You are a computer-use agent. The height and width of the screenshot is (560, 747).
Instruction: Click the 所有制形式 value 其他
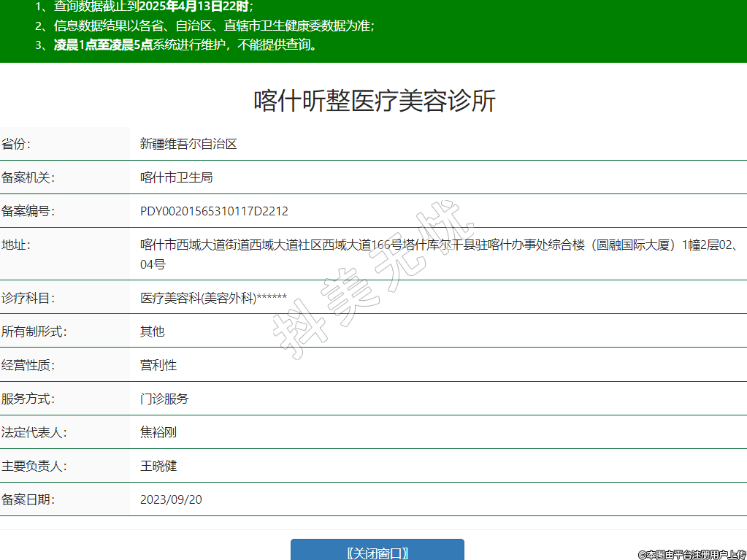coord(152,331)
